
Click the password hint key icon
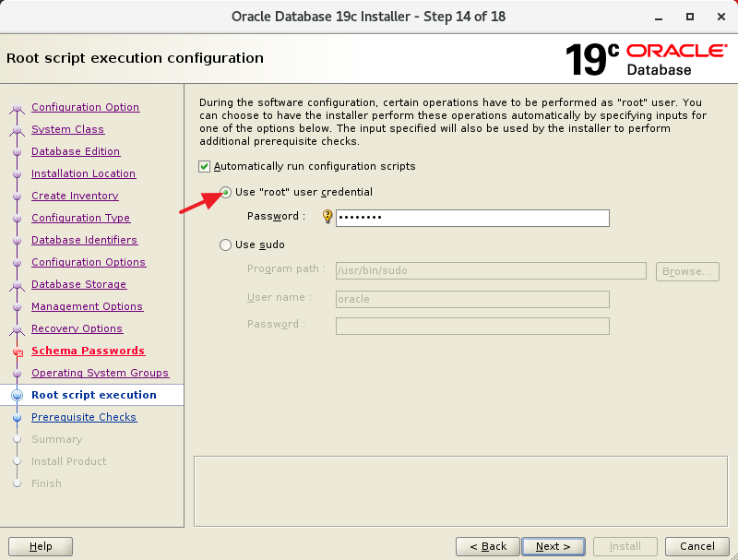[x=327, y=217]
